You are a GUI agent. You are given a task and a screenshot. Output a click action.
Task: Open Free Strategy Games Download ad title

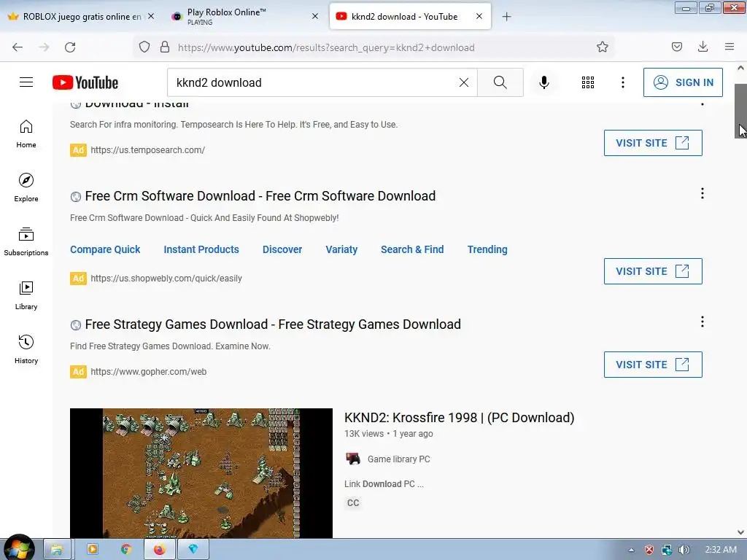click(273, 324)
